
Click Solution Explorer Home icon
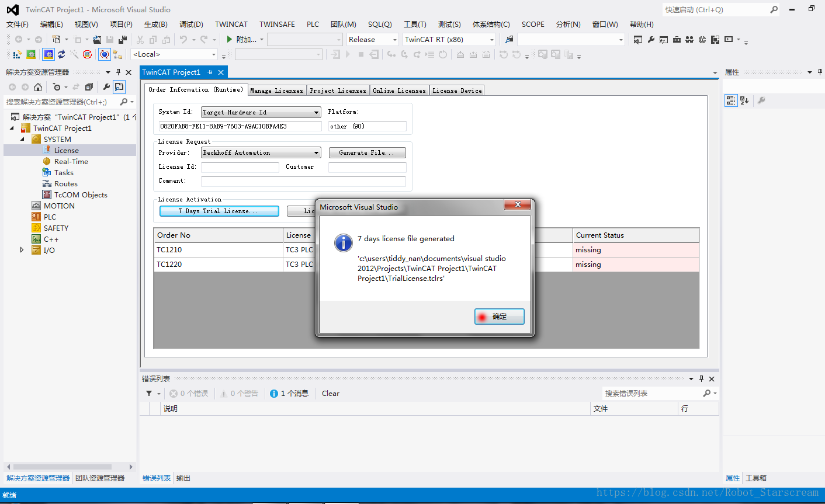(38, 87)
